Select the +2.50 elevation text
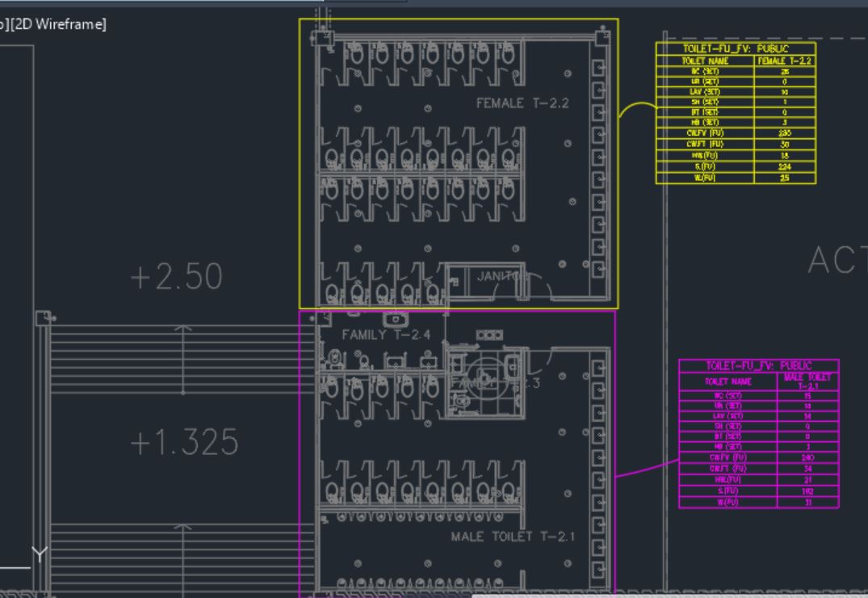Image resolution: width=868 pixels, height=598 pixels. (x=176, y=277)
